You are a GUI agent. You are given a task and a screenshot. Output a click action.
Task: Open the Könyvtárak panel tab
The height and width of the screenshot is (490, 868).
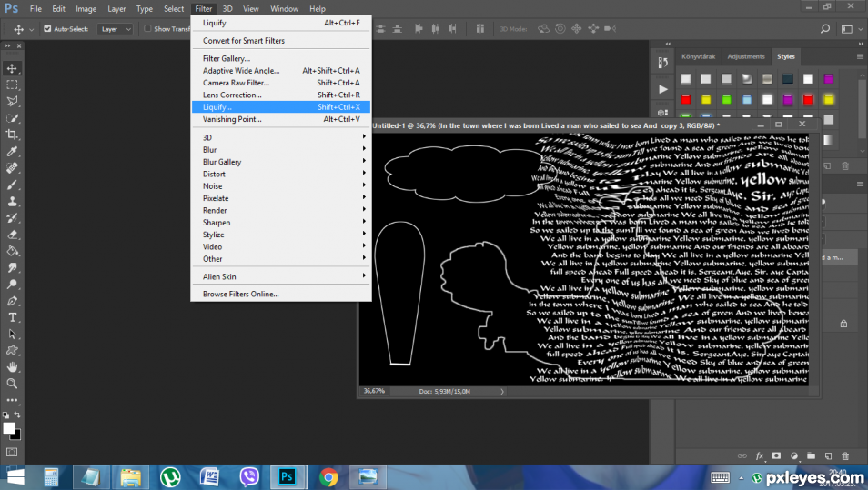pos(698,56)
